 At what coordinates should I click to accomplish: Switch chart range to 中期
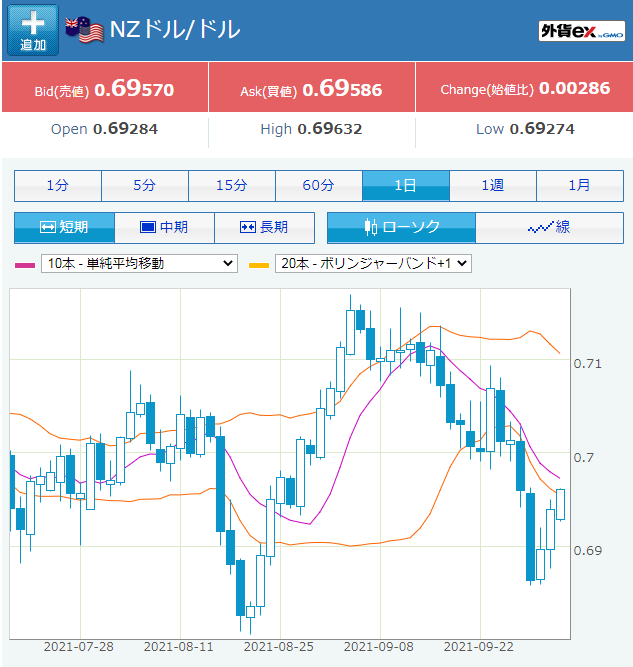[x=164, y=228]
